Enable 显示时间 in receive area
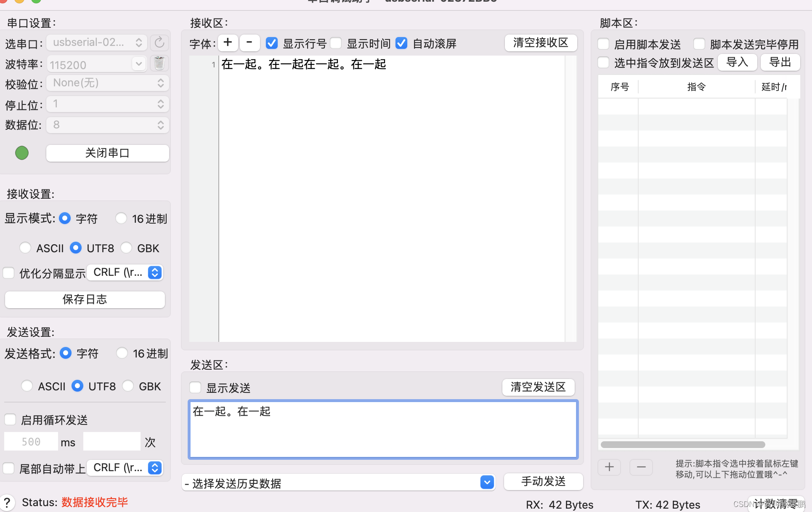Viewport: 812px width, 512px height. (x=336, y=43)
